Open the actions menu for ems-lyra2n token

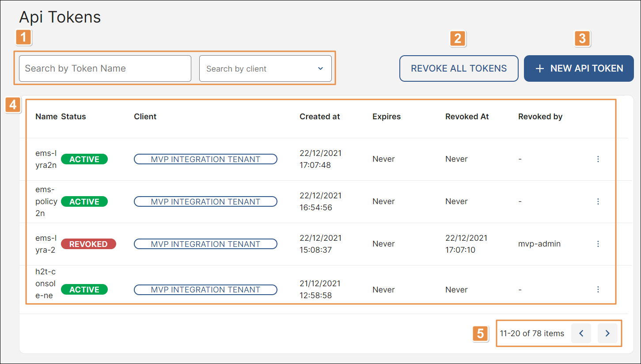(598, 159)
